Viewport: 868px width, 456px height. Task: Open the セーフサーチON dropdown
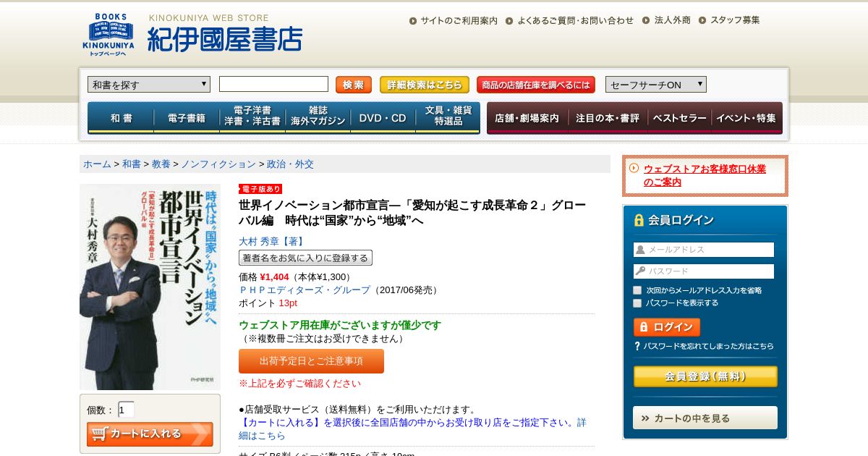coord(656,85)
